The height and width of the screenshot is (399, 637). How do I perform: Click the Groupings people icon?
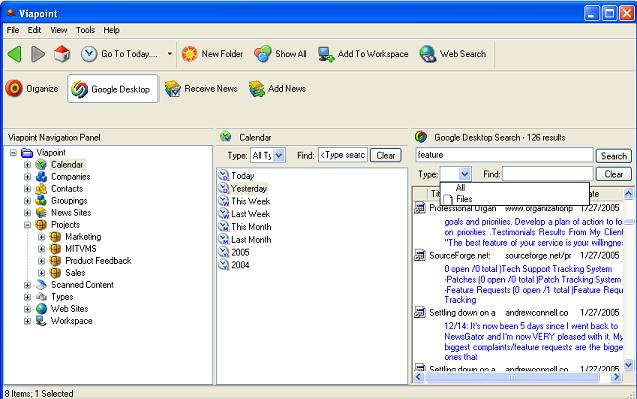[x=41, y=201]
